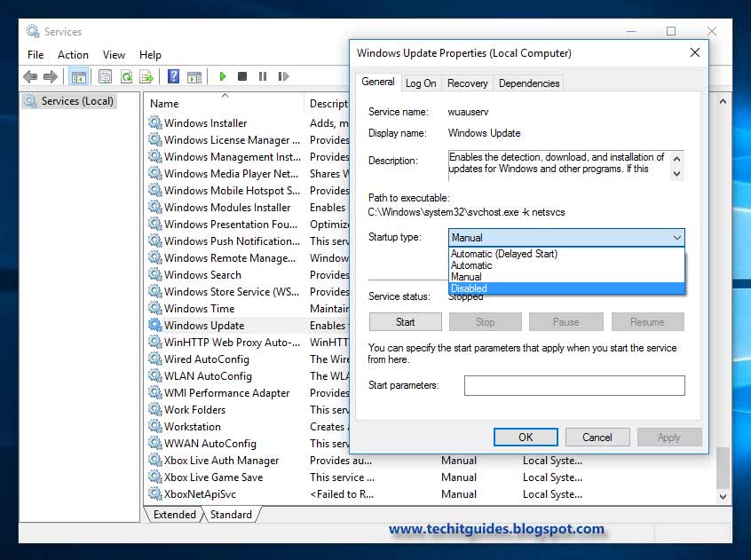
Task: Open the Dependencies tab
Action: pyautogui.click(x=528, y=83)
